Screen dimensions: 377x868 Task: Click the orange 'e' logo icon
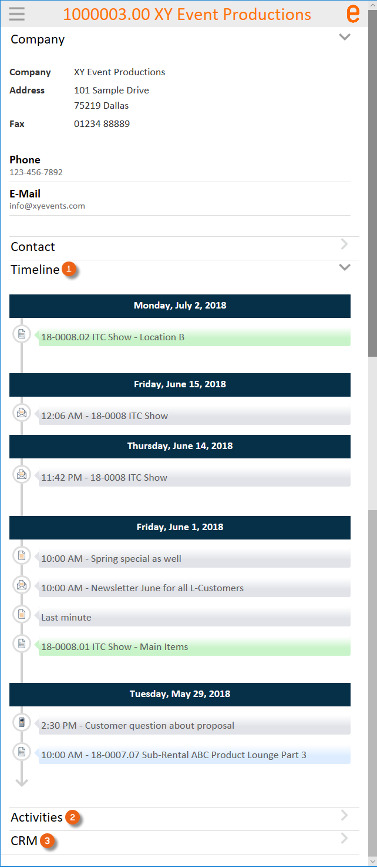coord(353,14)
